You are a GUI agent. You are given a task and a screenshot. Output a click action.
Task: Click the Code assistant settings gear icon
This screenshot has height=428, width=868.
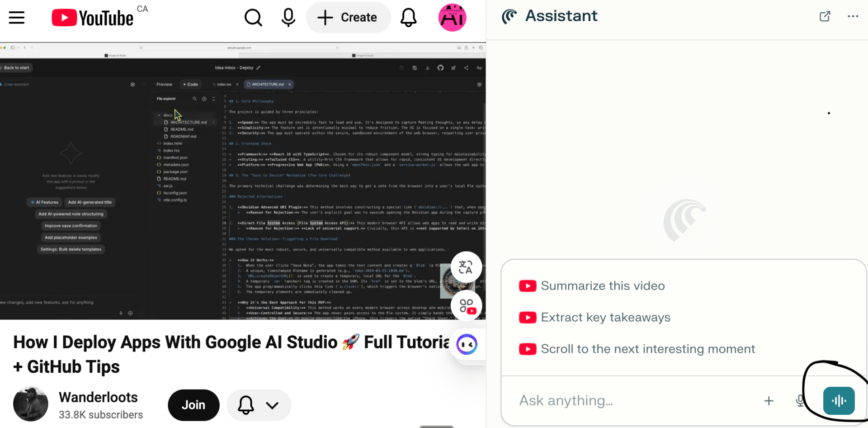tap(132, 85)
